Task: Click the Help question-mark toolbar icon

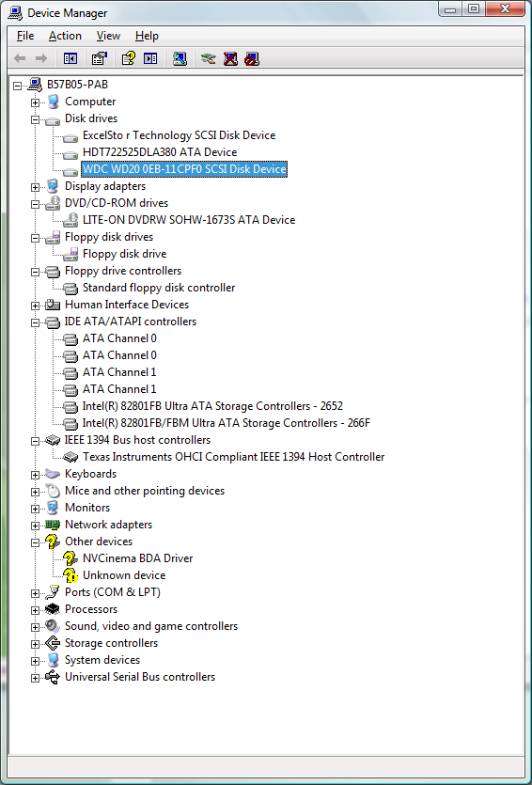Action: click(129, 58)
